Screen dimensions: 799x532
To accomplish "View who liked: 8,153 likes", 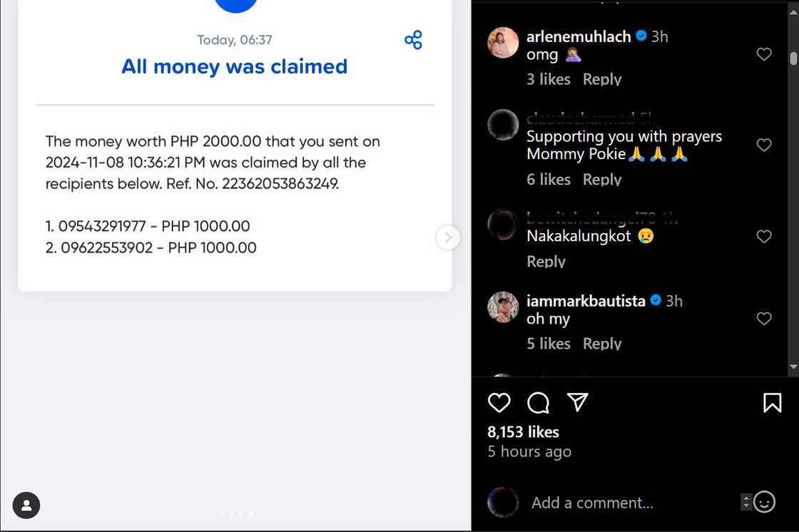I will 523,432.
